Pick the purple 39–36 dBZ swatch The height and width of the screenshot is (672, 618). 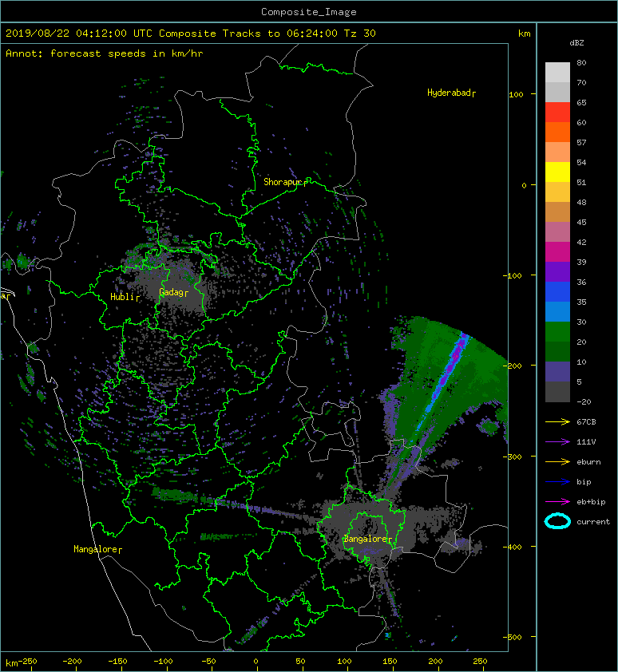point(557,271)
